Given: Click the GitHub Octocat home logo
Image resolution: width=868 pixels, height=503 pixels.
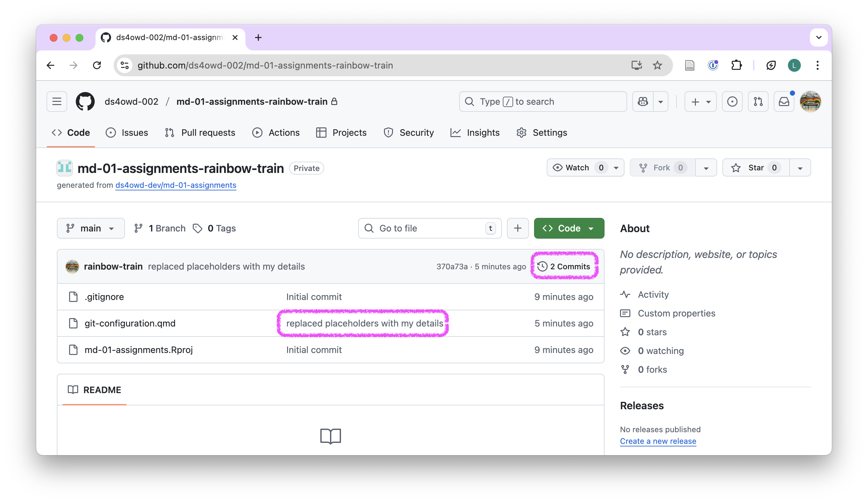Looking at the screenshot, I should [85, 102].
